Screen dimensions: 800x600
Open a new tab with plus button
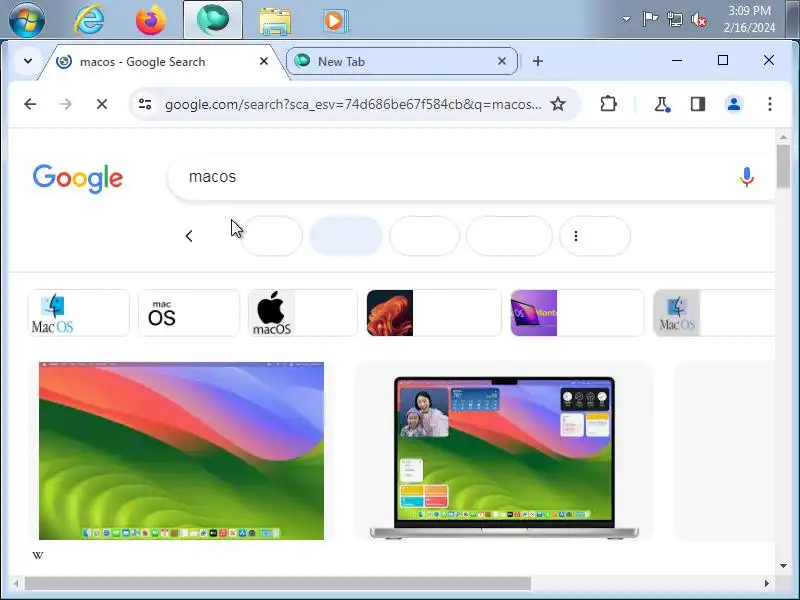(538, 61)
